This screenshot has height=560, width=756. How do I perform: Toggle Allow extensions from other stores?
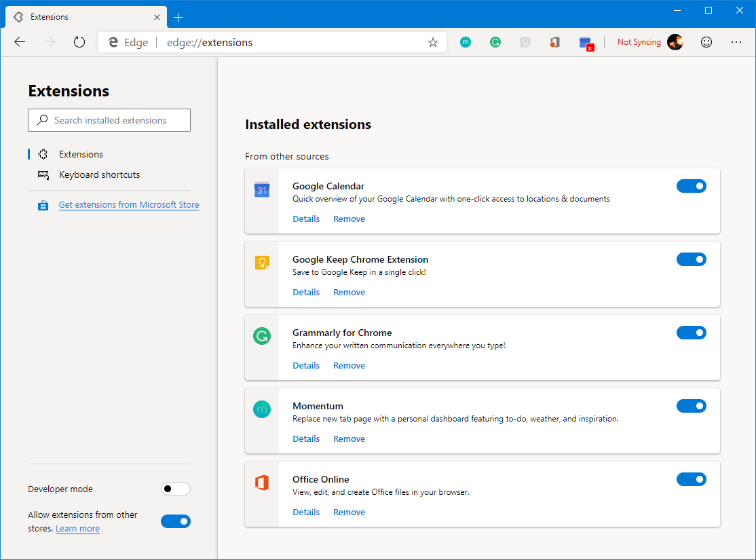click(x=176, y=521)
